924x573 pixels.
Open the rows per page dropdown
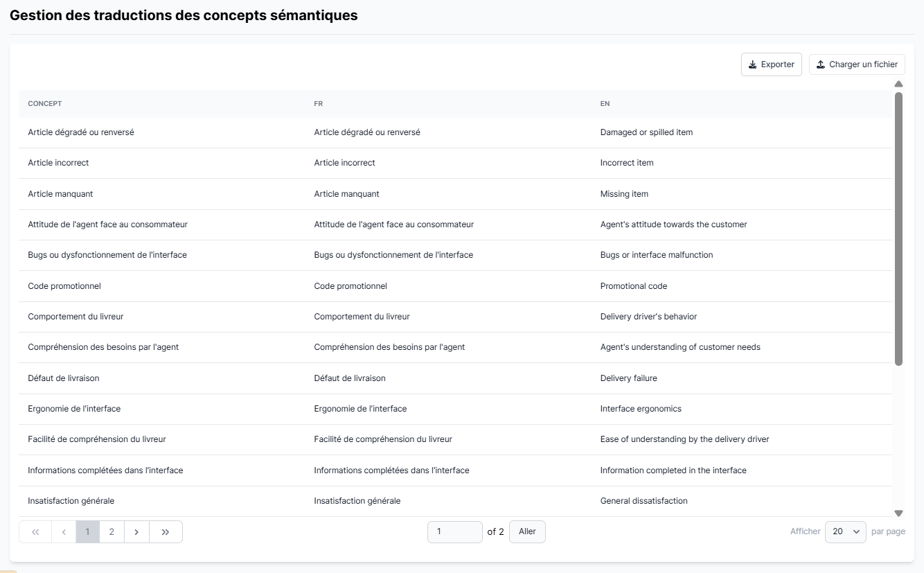(x=845, y=531)
